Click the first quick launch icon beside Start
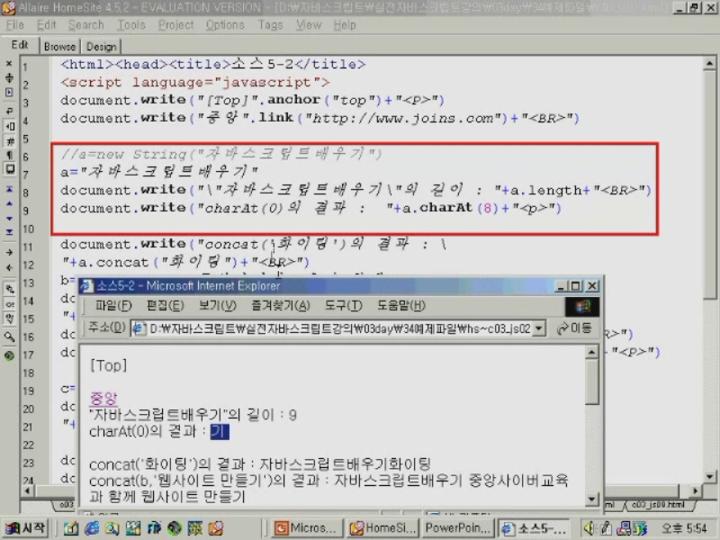Screen dimensions: 720x540 pyautogui.click(x=71, y=529)
